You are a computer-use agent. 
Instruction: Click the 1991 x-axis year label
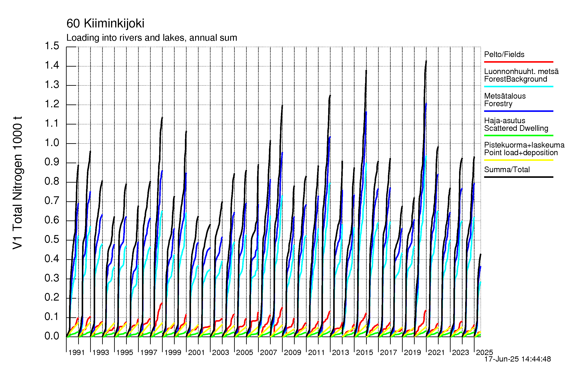pyautogui.click(x=76, y=352)
